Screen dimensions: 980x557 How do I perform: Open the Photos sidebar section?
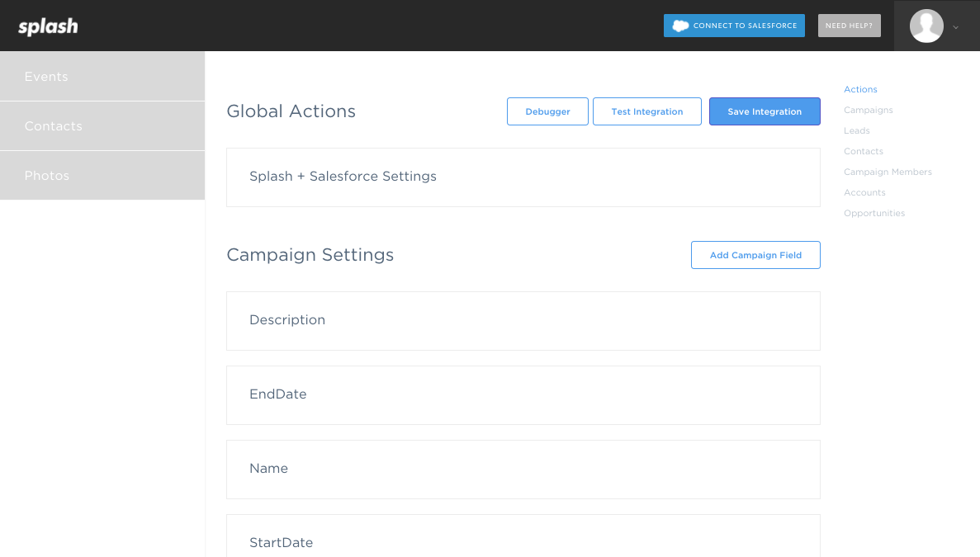tap(102, 176)
